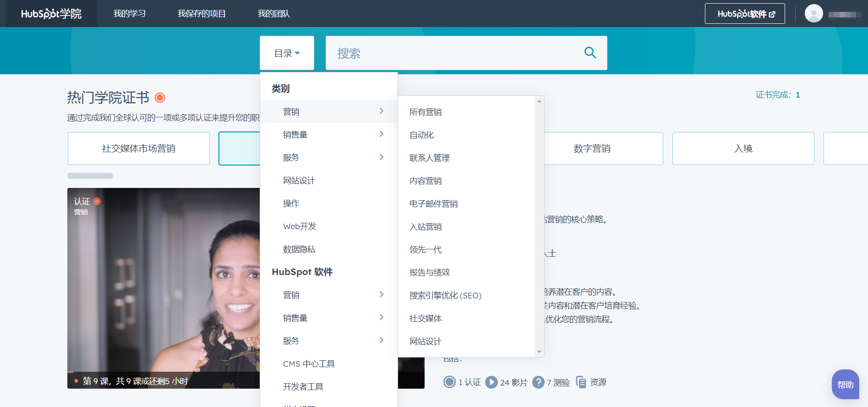Expand the 销售量 category under 类别

(x=328, y=134)
